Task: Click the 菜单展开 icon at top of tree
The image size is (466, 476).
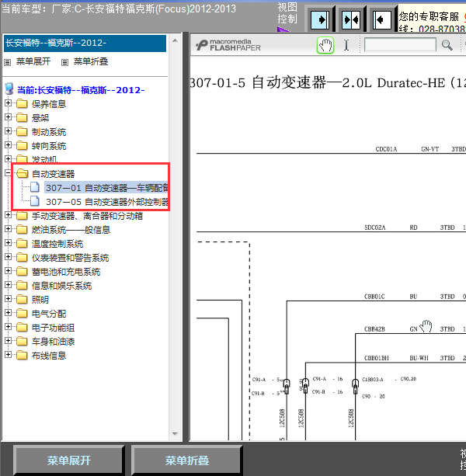Action: [x=7, y=62]
